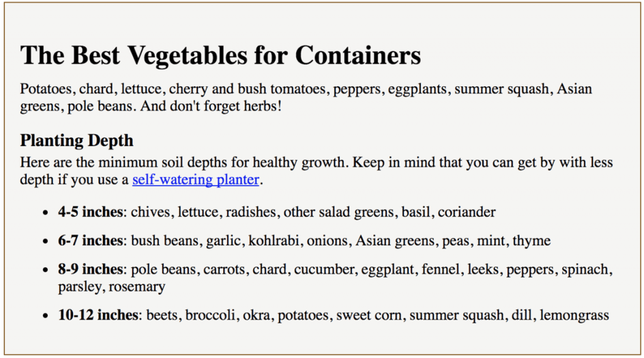Click the word lemongrass in last bullet
Viewport: 644px width, 358px height.
(574, 316)
